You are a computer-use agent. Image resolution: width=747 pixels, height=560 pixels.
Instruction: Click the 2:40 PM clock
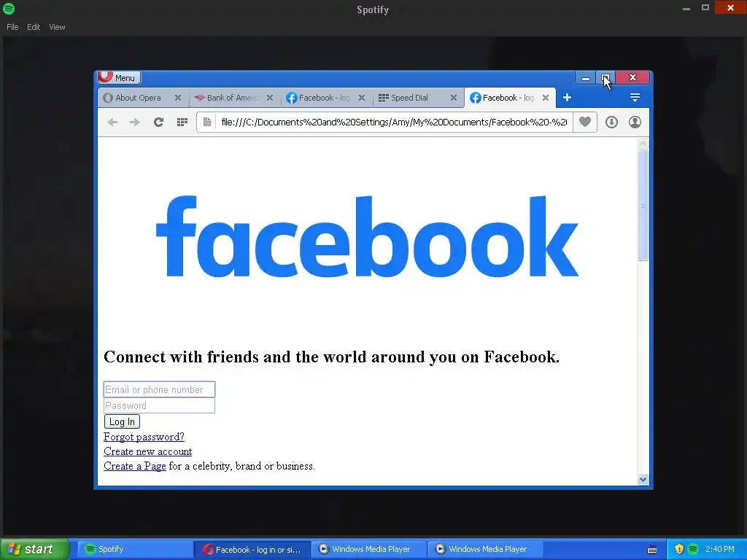click(720, 549)
